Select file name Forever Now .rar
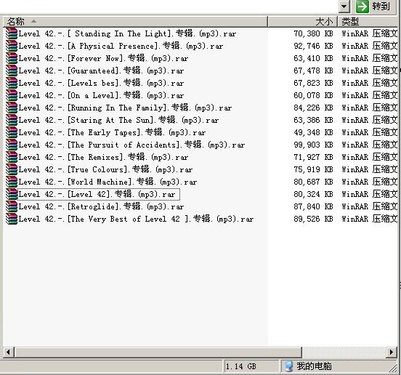This screenshot has width=401, height=375. 103,58
